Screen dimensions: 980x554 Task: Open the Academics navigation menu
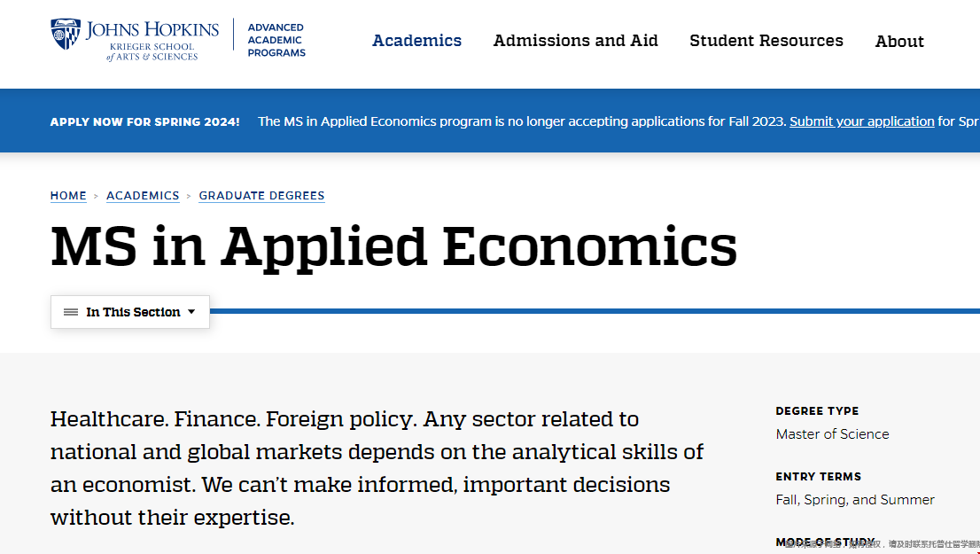pyautogui.click(x=416, y=41)
